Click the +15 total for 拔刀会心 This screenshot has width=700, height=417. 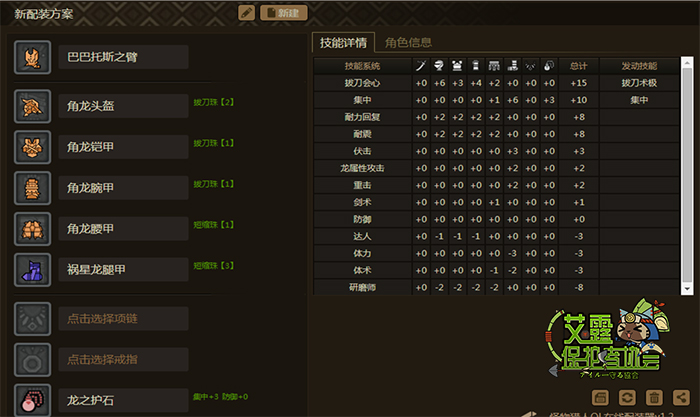(579, 83)
